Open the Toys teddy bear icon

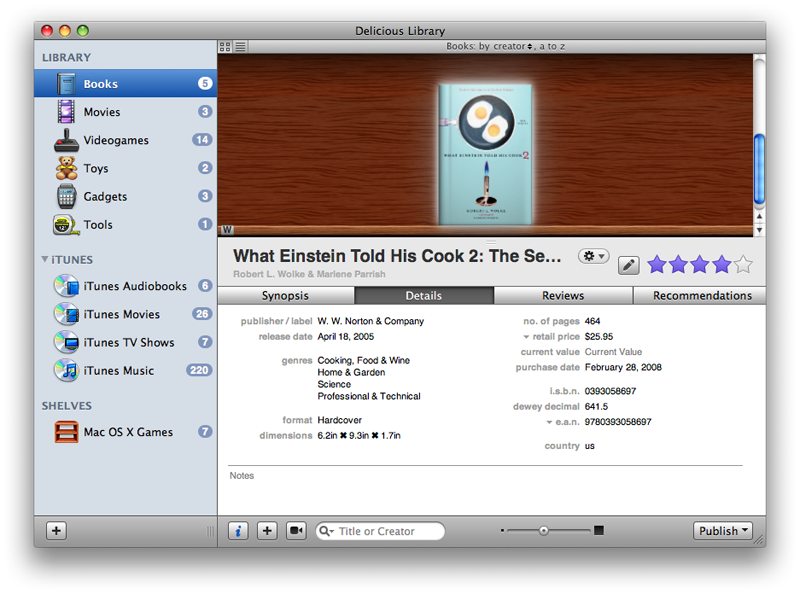66,168
